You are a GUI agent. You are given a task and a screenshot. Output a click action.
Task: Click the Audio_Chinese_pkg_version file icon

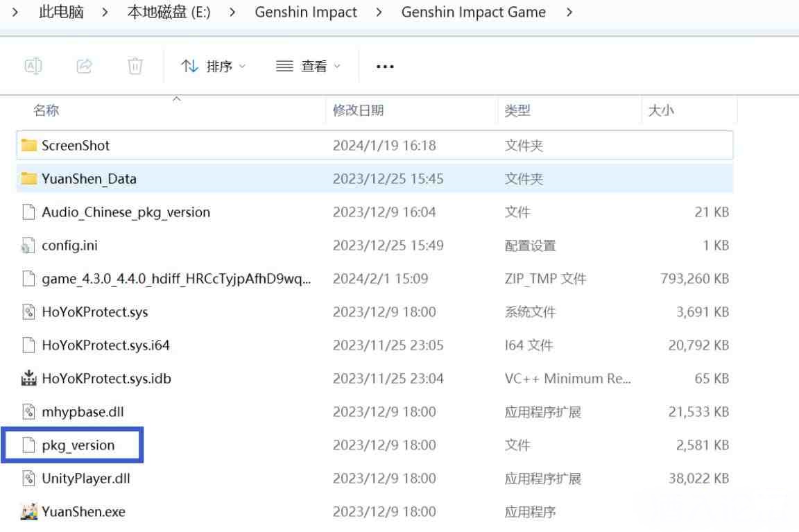point(29,212)
